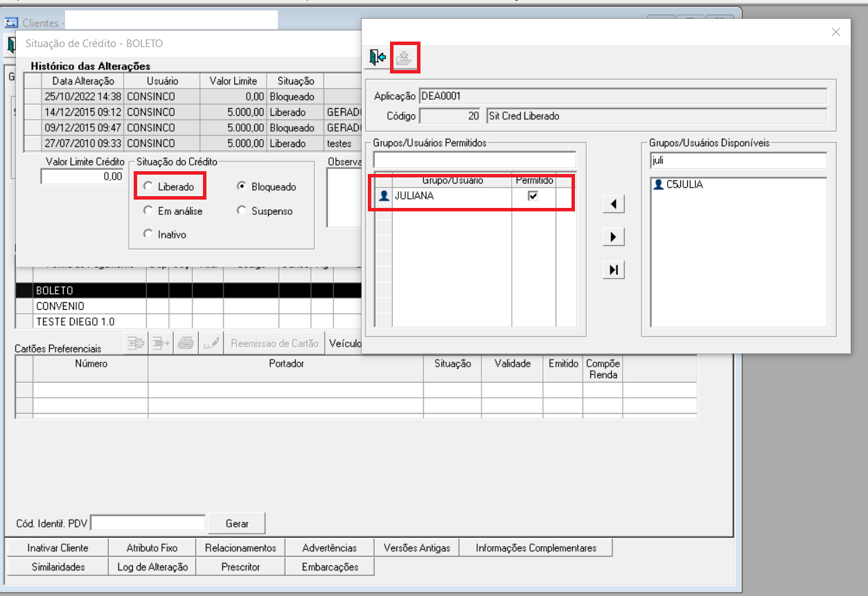Select the TESTE DIEGO 1.0 payment row
Screen dimensions: 868x596
tap(188, 322)
